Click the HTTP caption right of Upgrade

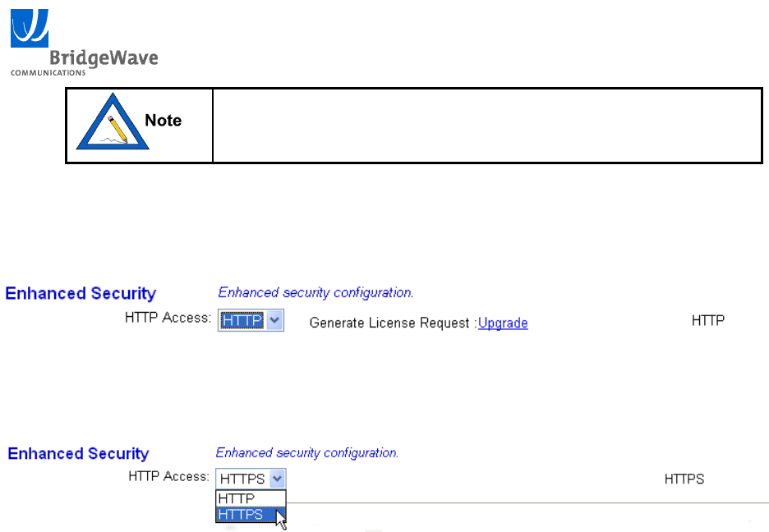coord(708,321)
